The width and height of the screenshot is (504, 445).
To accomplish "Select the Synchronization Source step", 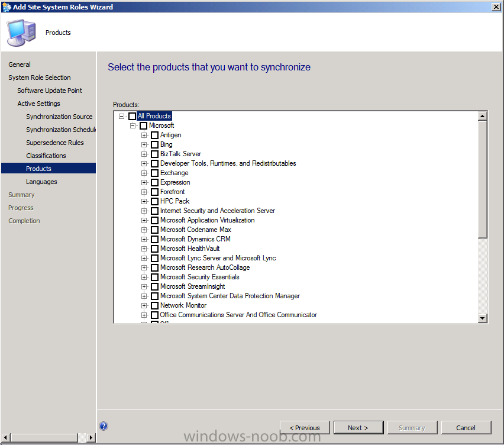I will point(59,117).
